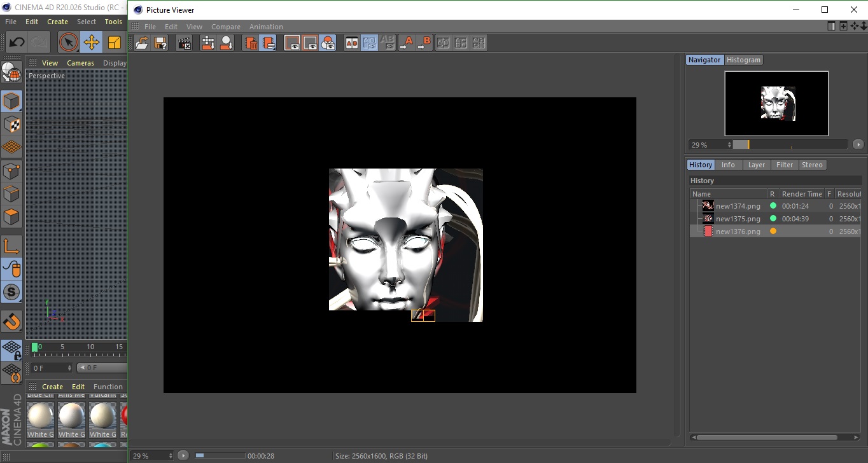This screenshot has width=868, height=463.
Task: Open the Layer tab
Action: point(757,165)
